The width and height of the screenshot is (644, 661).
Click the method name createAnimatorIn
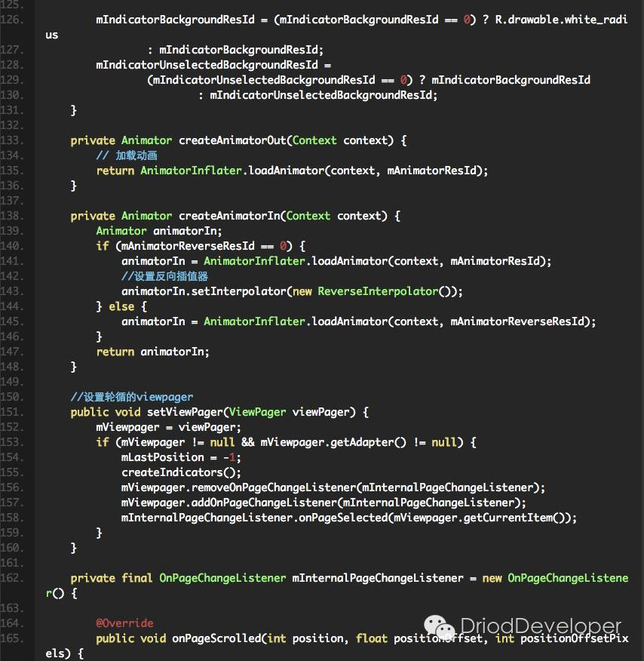(229, 215)
